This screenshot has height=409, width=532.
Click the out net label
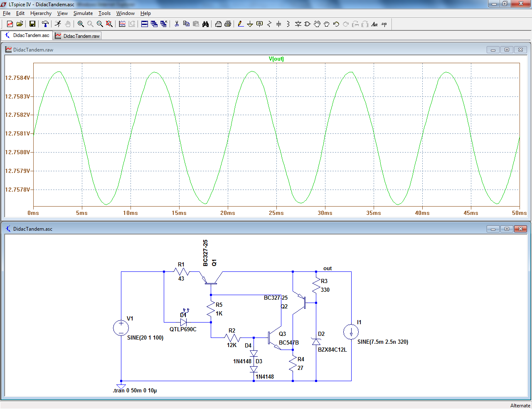click(x=328, y=269)
